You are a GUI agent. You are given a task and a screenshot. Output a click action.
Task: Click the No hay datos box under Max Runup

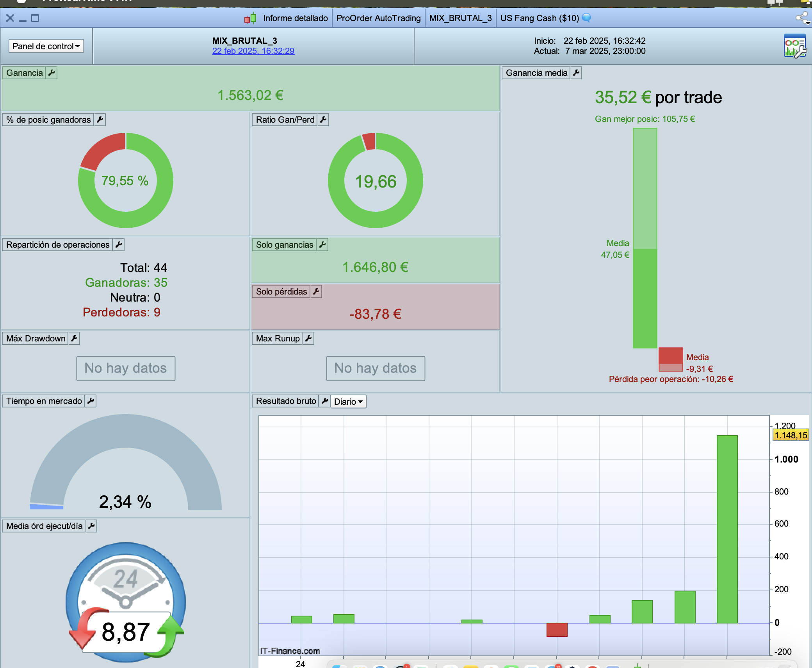tap(376, 368)
